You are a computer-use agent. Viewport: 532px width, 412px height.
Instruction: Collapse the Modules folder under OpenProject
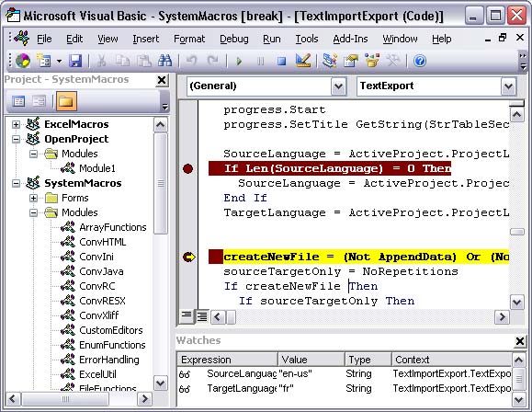coord(33,154)
